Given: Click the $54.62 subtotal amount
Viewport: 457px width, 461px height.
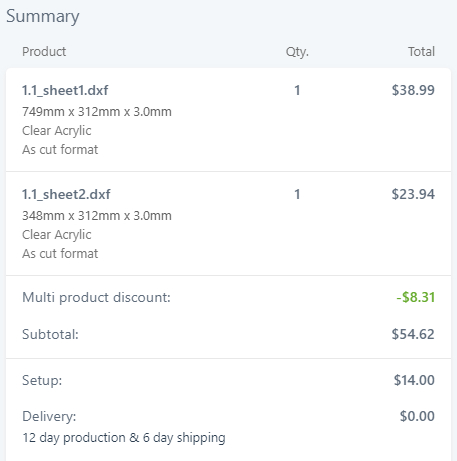Looking at the screenshot, I should 413,334.
